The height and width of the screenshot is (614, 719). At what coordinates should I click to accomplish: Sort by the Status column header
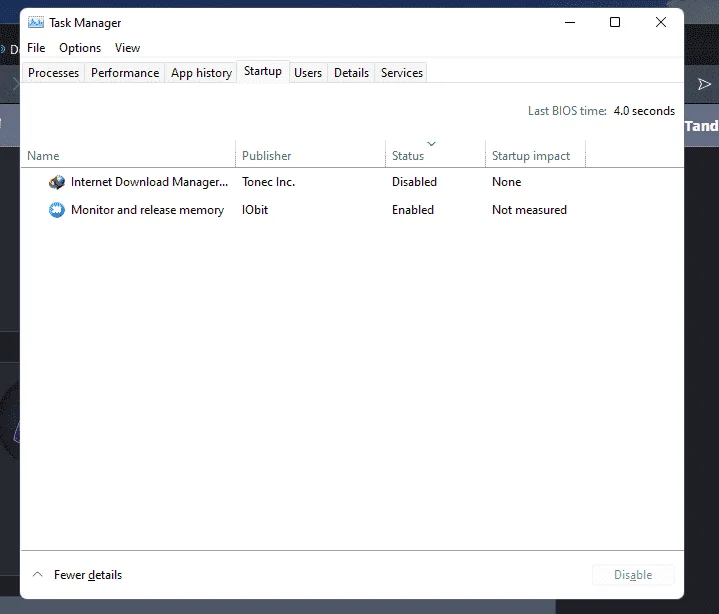click(x=435, y=156)
